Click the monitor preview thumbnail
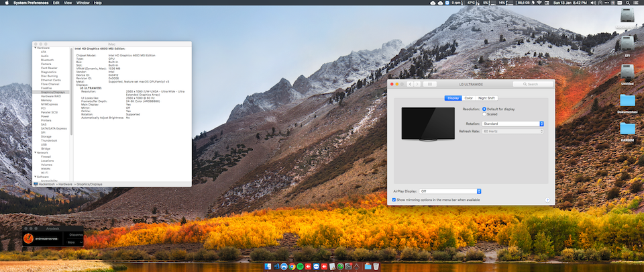644x272 pixels. point(428,124)
